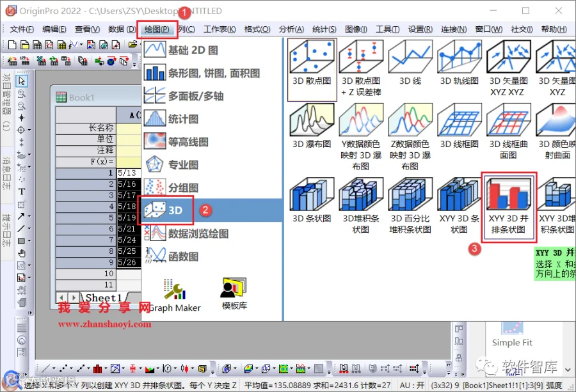576x392 pixels.
Task: Launch Graph Maker
Action: pyautogui.click(x=175, y=295)
